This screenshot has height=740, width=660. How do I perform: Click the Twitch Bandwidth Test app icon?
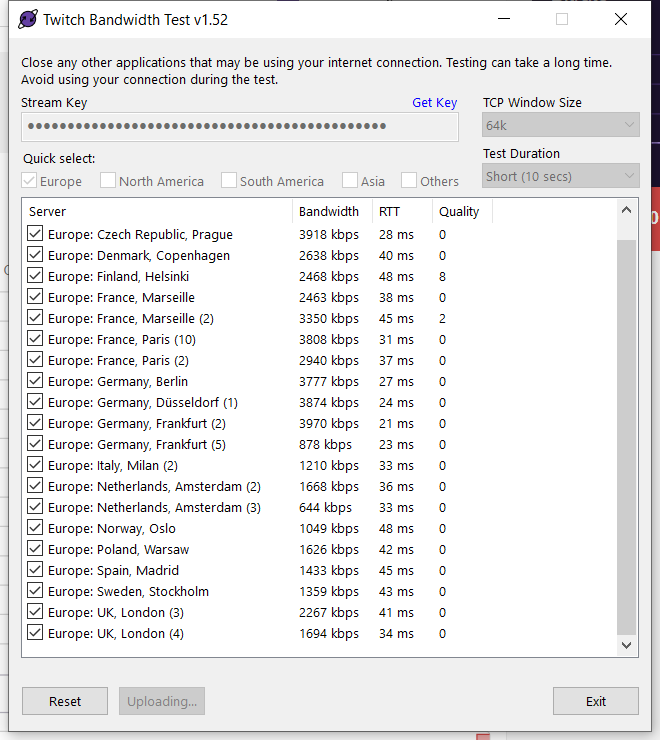[x=28, y=19]
